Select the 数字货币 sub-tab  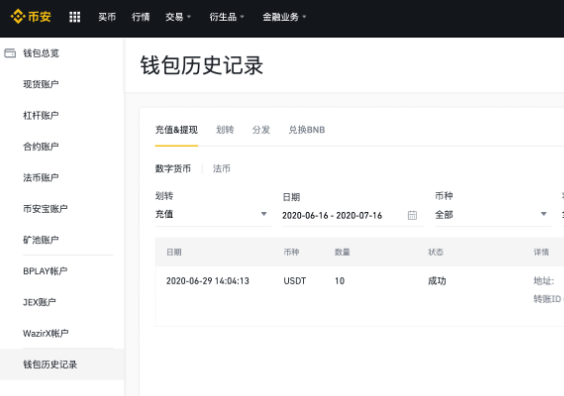[173, 168]
